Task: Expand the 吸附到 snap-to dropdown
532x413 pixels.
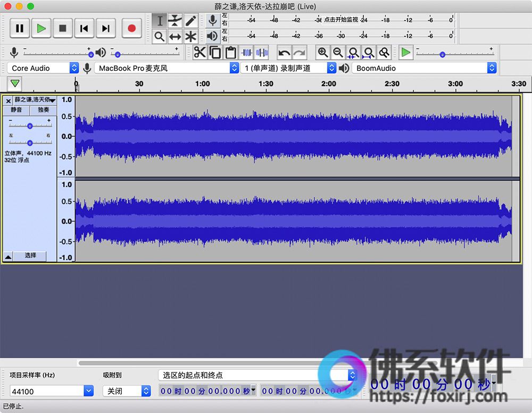Action: coord(127,391)
